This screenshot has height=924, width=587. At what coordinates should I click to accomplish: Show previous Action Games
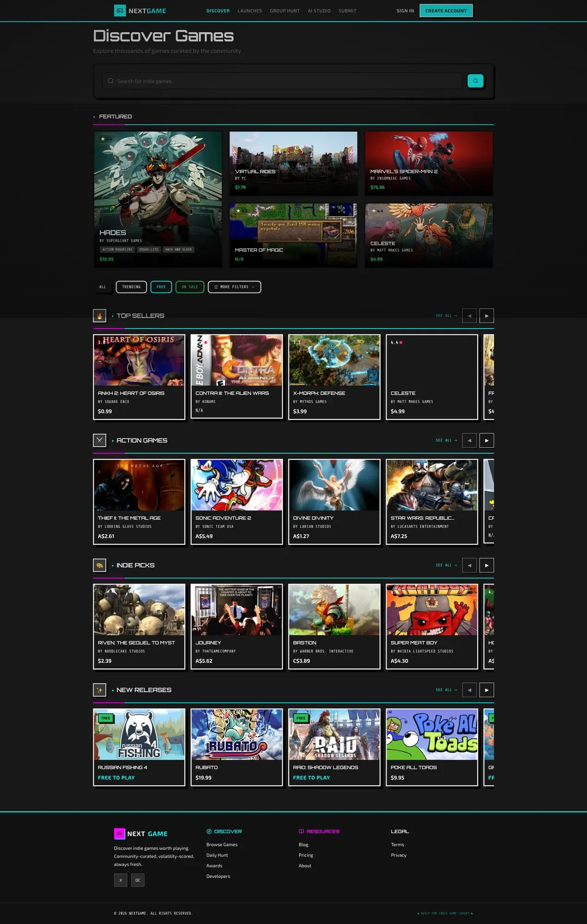click(469, 441)
